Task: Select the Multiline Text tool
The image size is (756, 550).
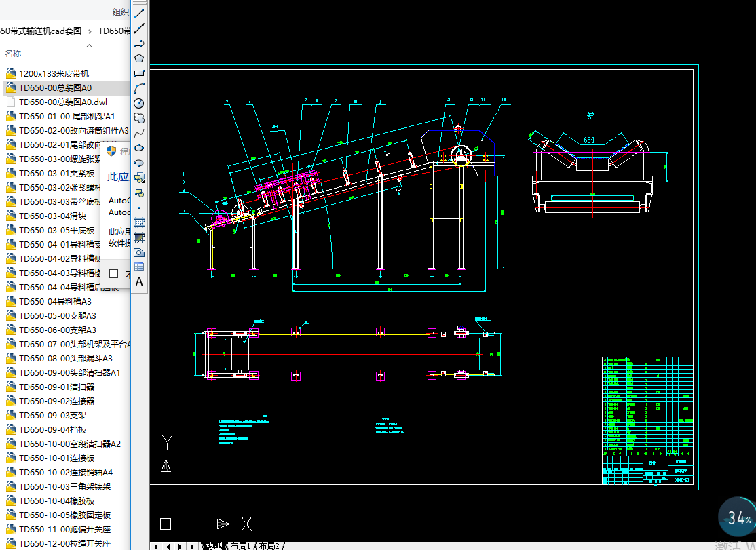Action: click(139, 282)
